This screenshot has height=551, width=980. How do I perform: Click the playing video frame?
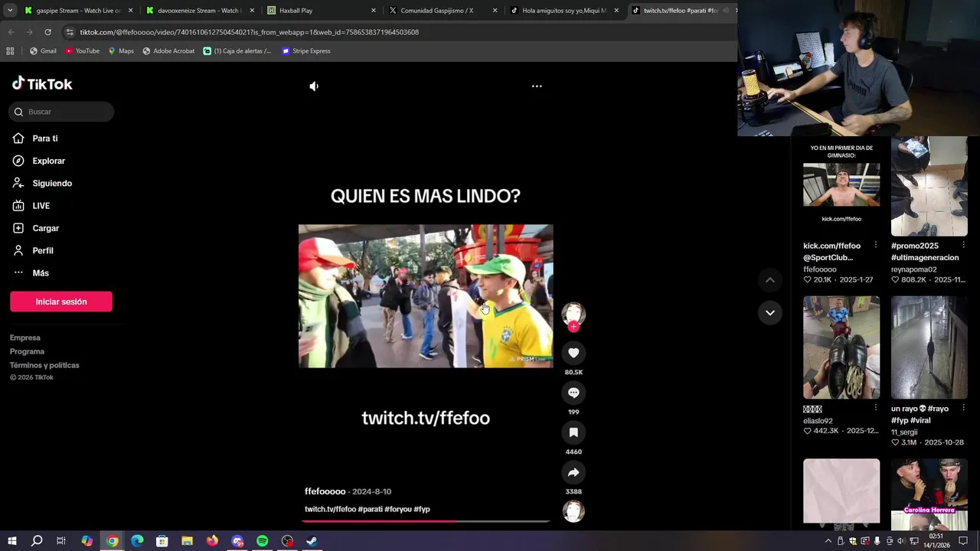426,296
